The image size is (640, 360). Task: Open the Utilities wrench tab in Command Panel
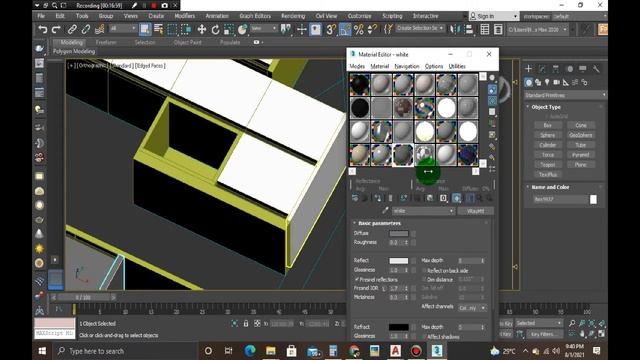tap(596, 69)
